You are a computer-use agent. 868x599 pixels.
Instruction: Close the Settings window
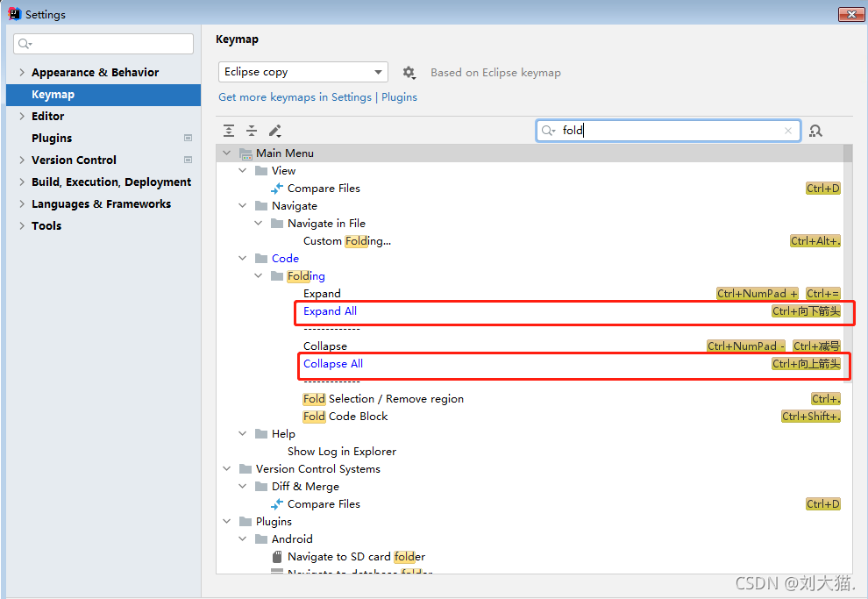(x=851, y=14)
